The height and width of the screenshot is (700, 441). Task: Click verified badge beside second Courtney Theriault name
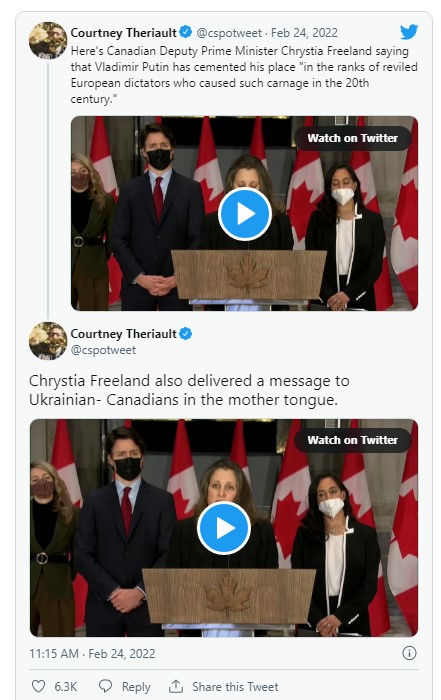tap(186, 333)
